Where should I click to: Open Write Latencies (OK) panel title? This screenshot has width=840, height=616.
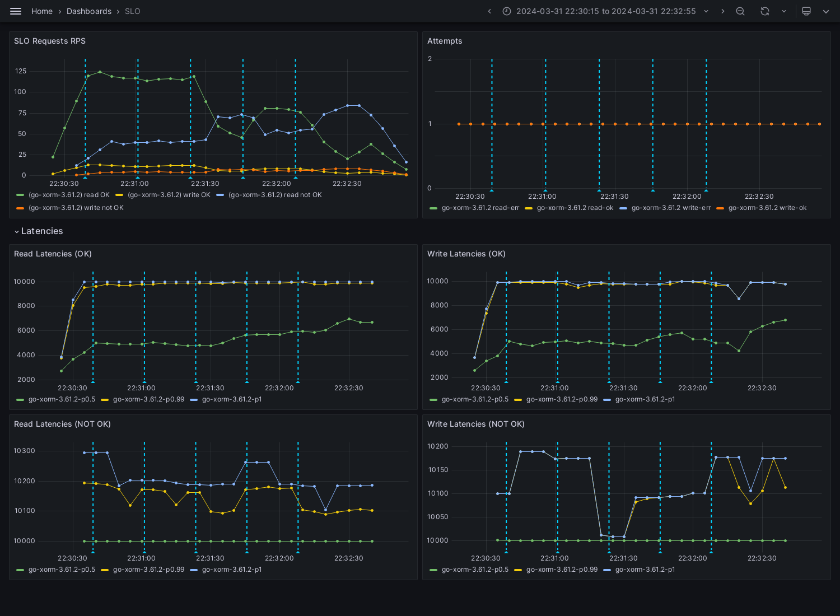466,254
